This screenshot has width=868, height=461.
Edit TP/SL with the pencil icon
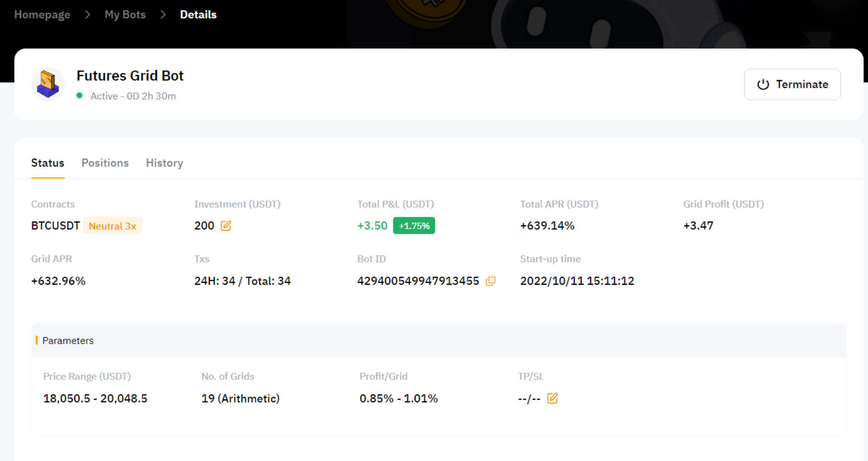552,399
